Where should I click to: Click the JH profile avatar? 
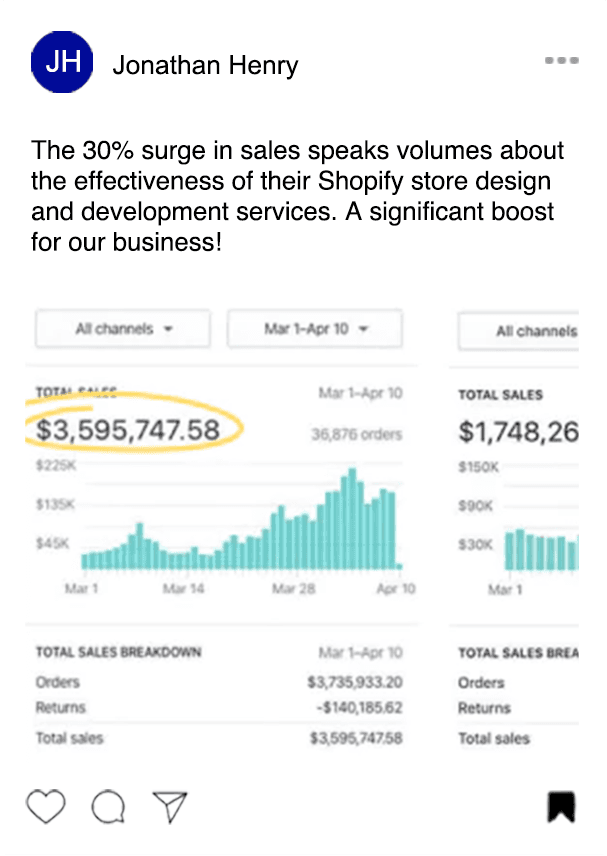point(62,65)
